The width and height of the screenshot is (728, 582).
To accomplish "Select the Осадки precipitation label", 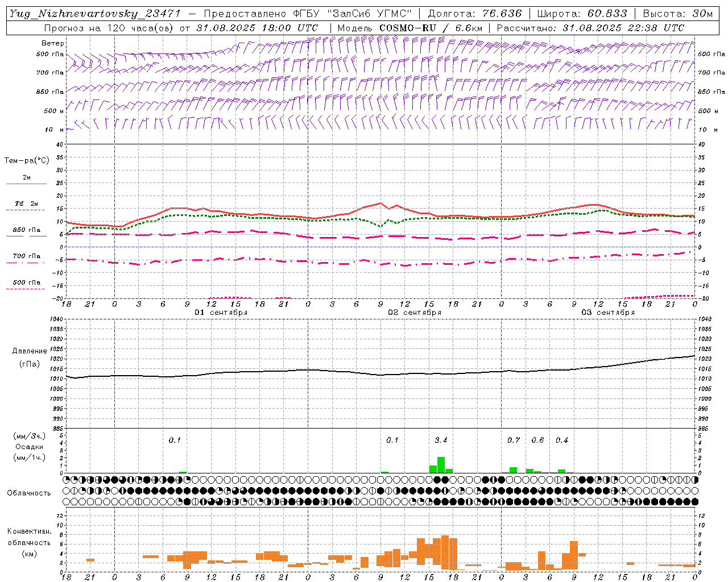I will point(29,447).
